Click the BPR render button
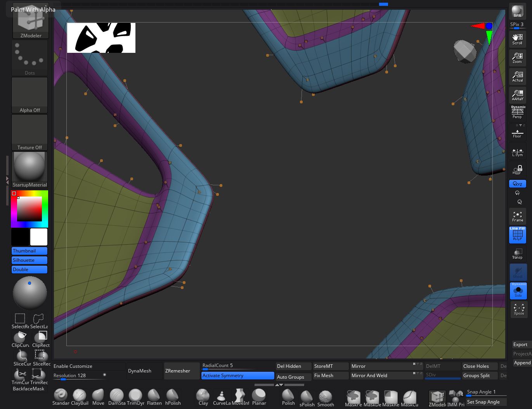The width and height of the screenshot is (532, 409). click(517, 11)
